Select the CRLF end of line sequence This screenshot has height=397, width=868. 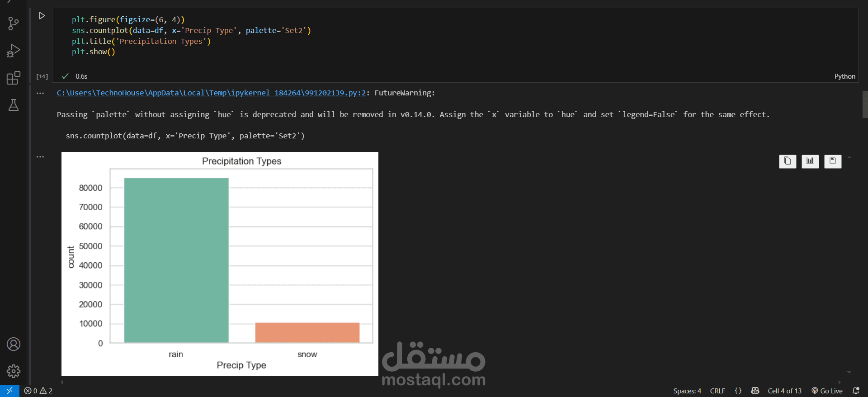tap(717, 391)
